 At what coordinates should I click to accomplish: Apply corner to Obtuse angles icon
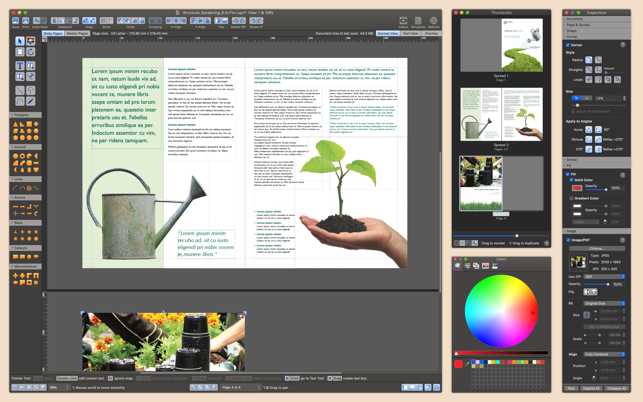(589, 139)
